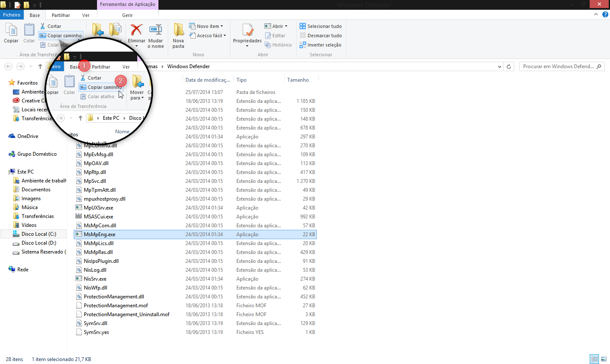The image size is (610, 364).
Task: Click Cortar with the scissors icon
Action: (51, 26)
